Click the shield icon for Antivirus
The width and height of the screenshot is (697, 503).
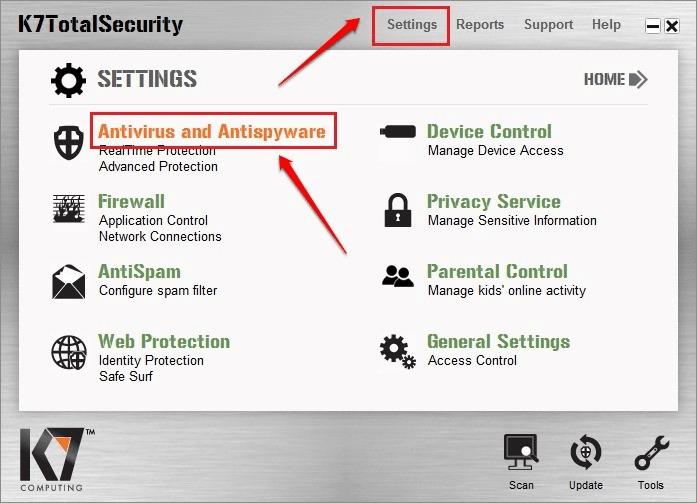[x=69, y=142]
